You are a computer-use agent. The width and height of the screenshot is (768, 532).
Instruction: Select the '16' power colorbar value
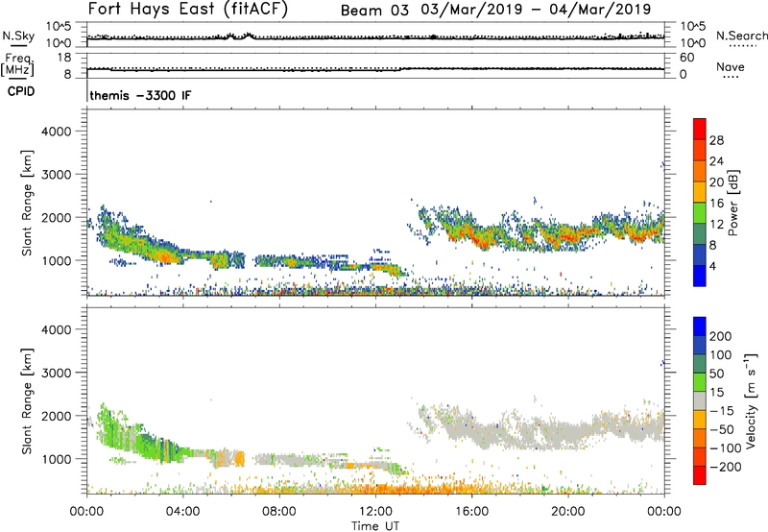[716, 204]
